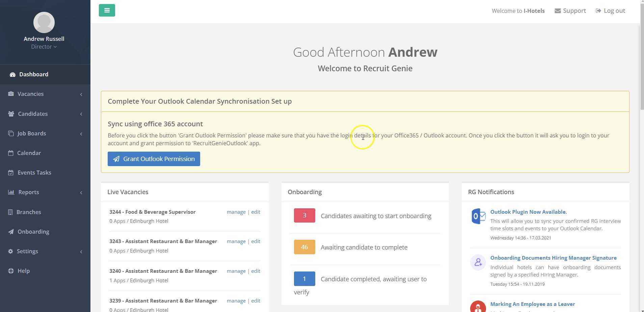Expand the Vacancies submenu arrow
Screen dimensions: 644x312
coord(81,94)
